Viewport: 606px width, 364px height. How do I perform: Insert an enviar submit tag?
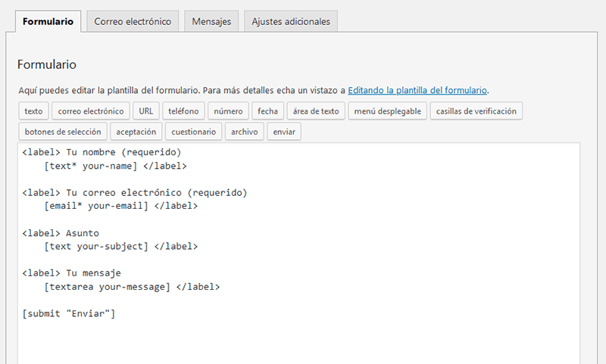[284, 132]
